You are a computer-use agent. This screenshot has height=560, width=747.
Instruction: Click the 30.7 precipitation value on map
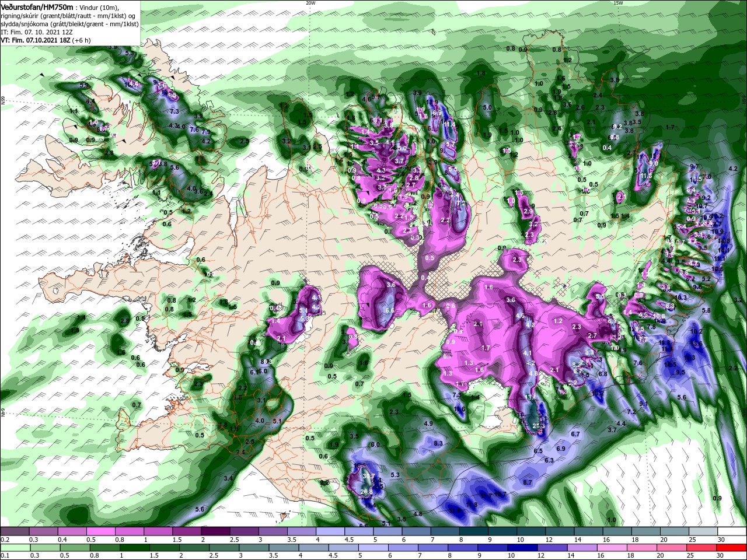tap(368, 477)
